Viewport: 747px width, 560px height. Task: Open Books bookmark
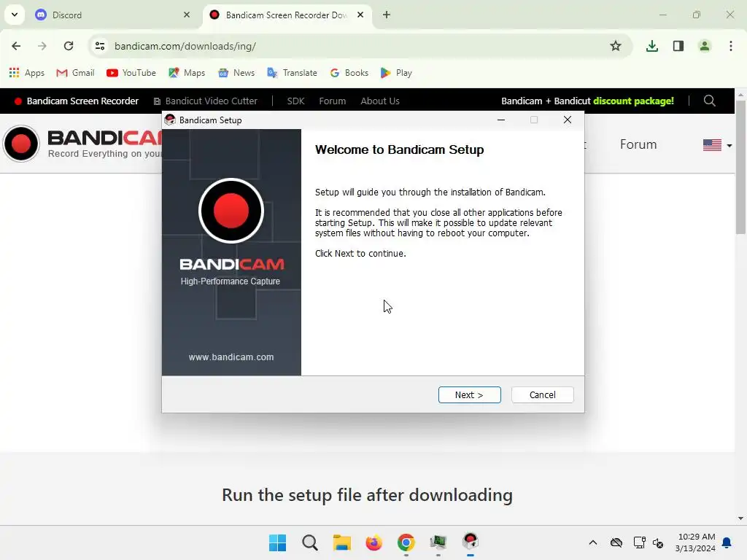pyautogui.click(x=349, y=73)
